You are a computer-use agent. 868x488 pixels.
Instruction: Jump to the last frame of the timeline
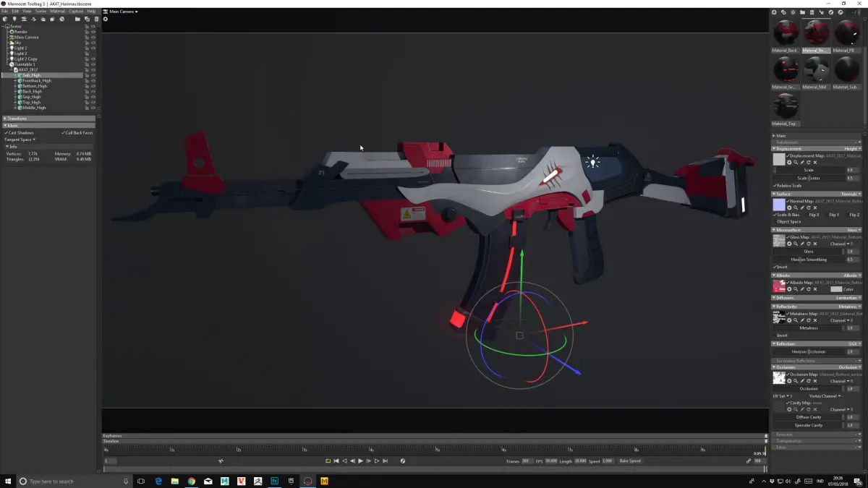pyautogui.click(x=385, y=461)
